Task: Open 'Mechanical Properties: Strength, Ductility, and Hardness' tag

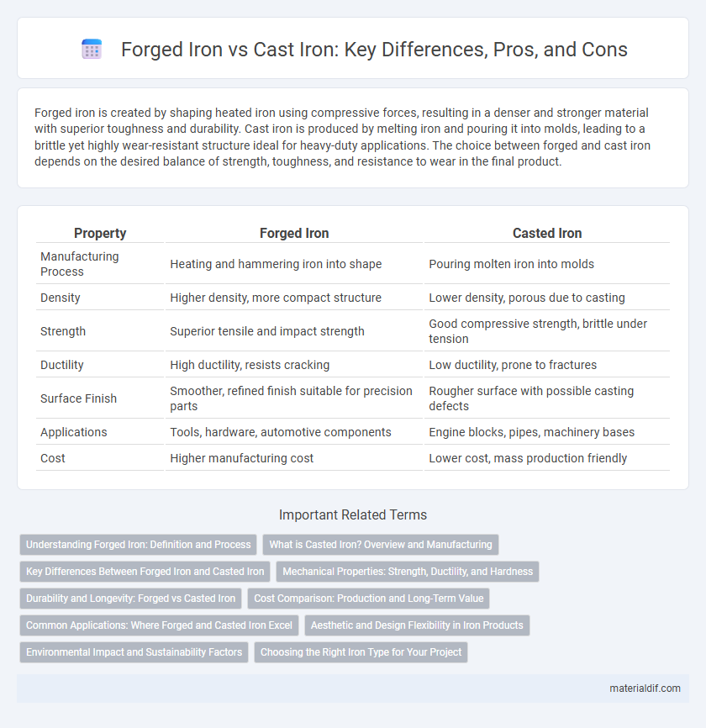Action: pyautogui.click(x=408, y=572)
